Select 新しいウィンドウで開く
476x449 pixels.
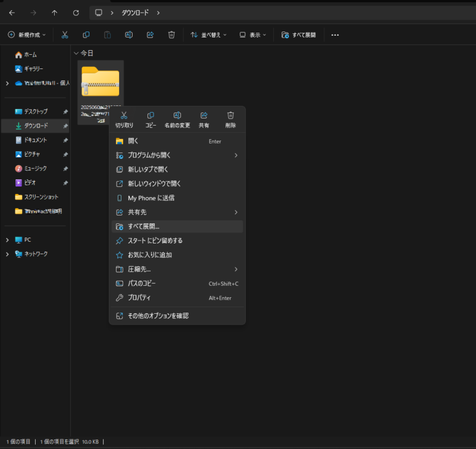[177, 183]
